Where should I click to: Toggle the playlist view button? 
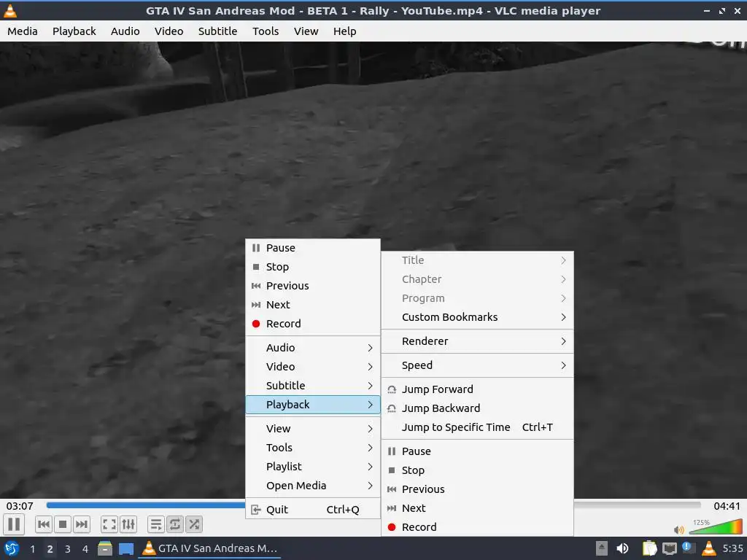(x=156, y=524)
